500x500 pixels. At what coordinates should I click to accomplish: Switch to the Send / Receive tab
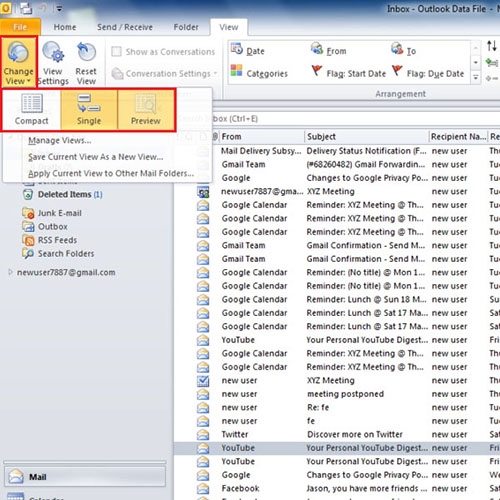[125, 27]
